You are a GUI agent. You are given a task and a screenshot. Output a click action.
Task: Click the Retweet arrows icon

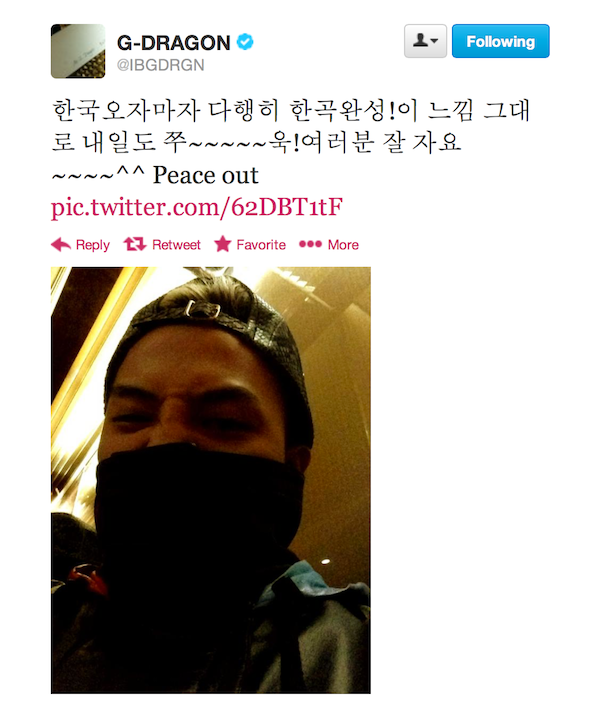click(135, 245)
